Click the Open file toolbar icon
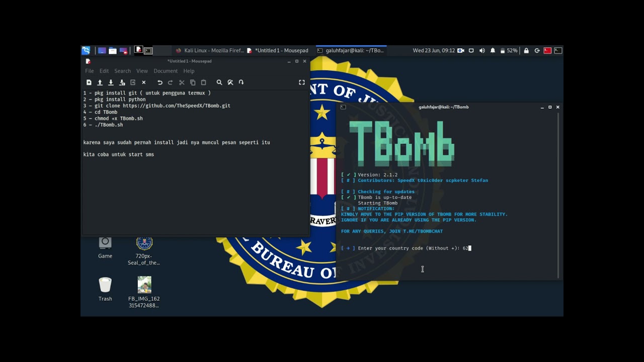Screen dimensions: 644x362 (x=100, y=82)
